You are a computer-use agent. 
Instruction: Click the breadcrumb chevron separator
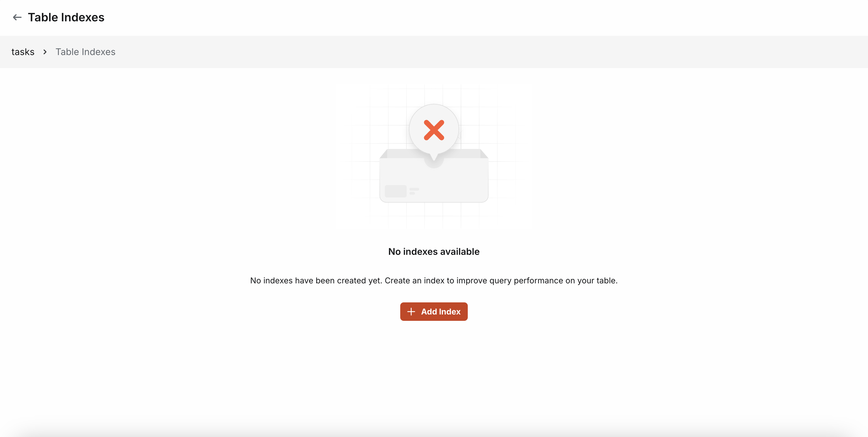coord(45,52)
